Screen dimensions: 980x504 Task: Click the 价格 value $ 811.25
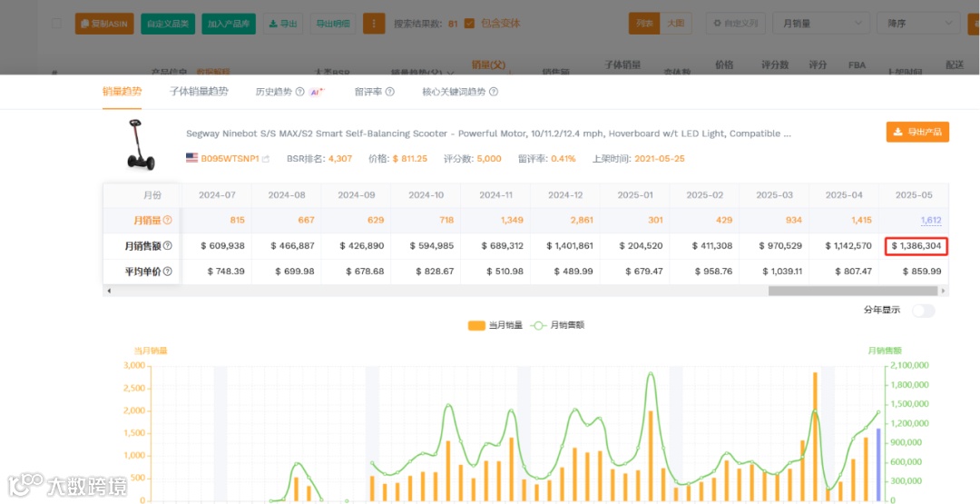[x=410, y=159]
